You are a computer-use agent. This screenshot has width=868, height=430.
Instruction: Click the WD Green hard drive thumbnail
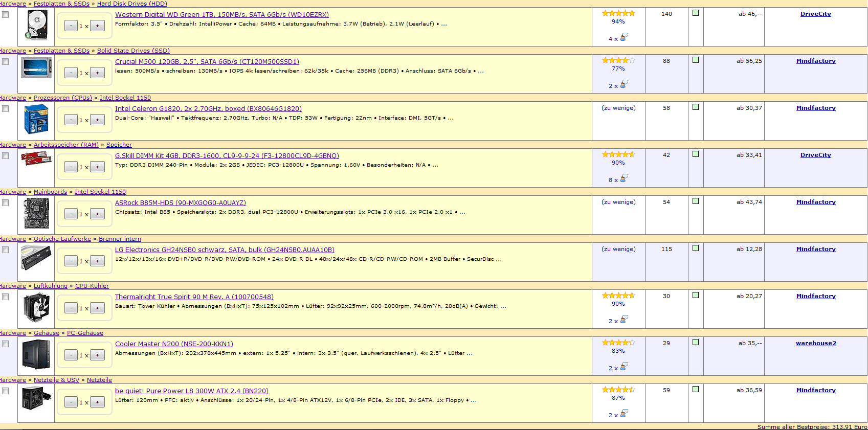(x=36, y=26)
